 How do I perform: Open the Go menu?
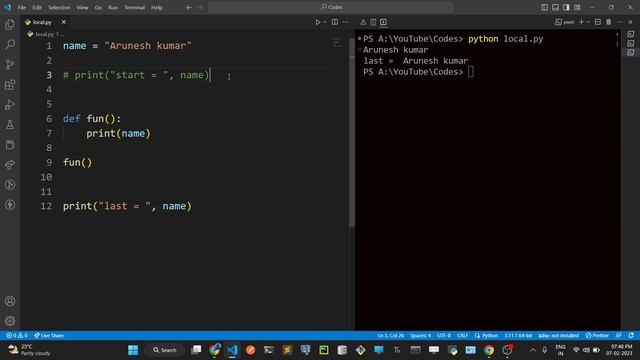pyautogui.click(x=98, y=7)
